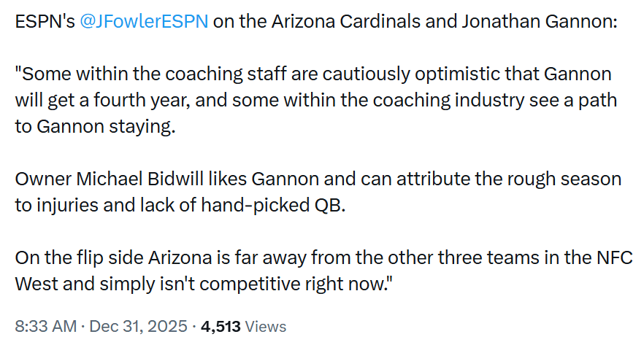The width and height of the screenshot is (644, 353).
Task: Click the name "Jonathan Gannon" in the first line
Action: tap(537, 21)
